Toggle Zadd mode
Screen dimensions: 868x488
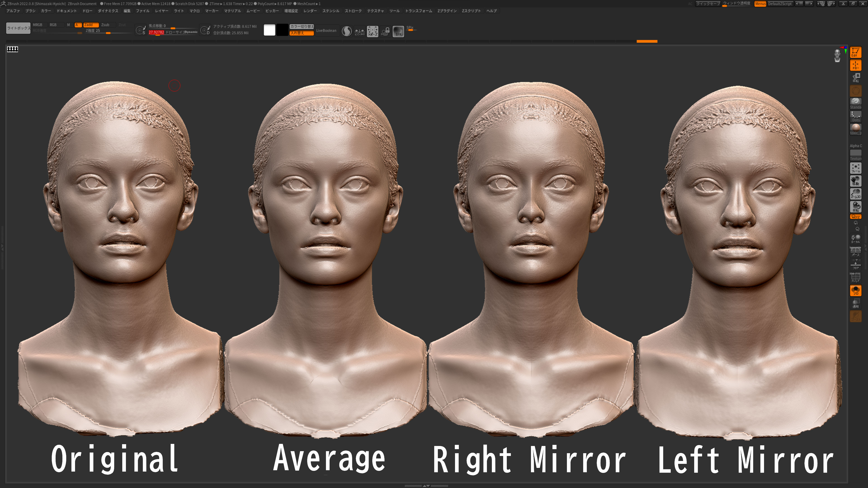(91, 25)
